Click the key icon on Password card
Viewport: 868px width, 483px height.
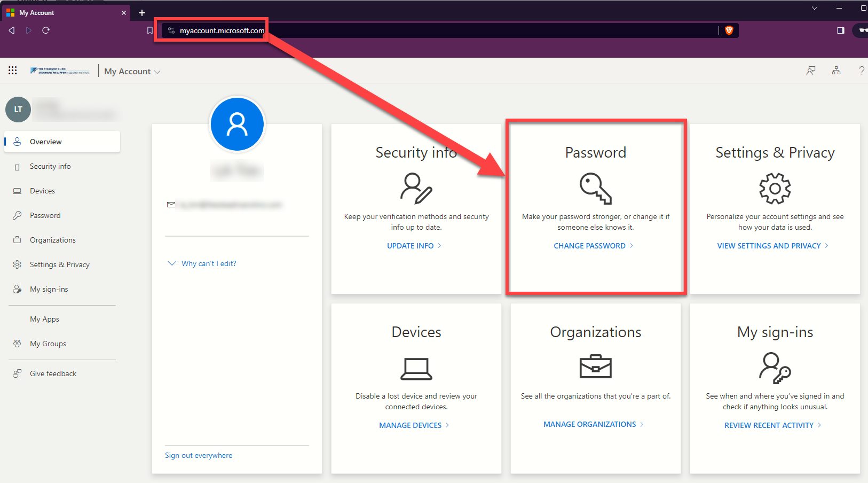point(596,188)
